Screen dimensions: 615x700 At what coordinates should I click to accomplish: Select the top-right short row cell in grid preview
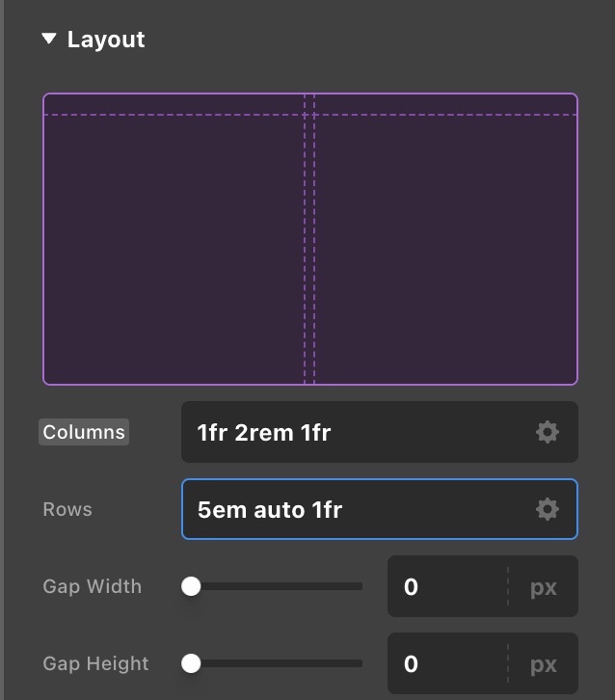(x=445, y=104)
